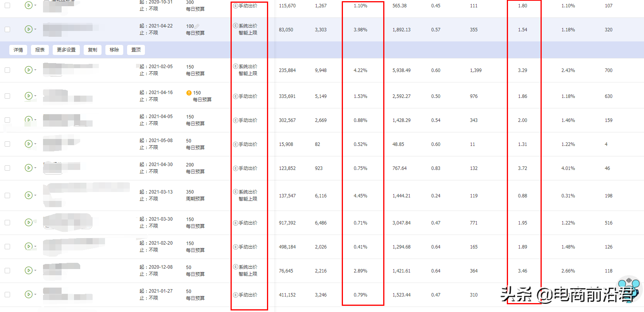Tick the checkbox for the 2021-03-13 campaign row

coord(7,195)
